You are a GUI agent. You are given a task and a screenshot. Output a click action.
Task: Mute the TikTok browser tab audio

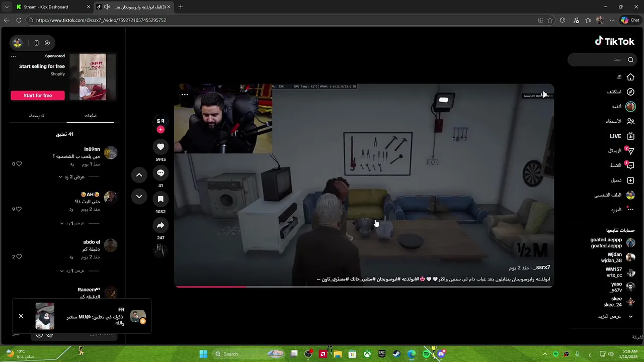click(107, 7)
